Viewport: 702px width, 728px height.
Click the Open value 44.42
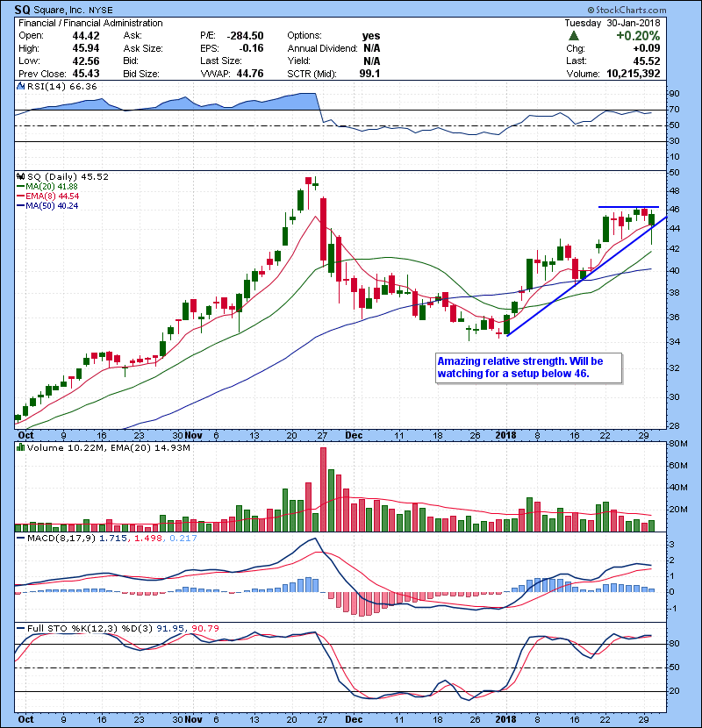pos(86,36)
